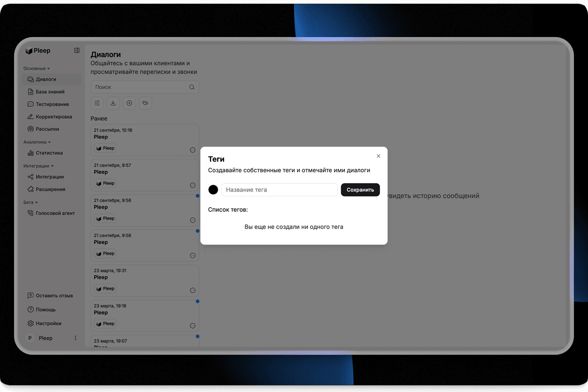Collapse the Аналитика section

(x=37, y=142)
